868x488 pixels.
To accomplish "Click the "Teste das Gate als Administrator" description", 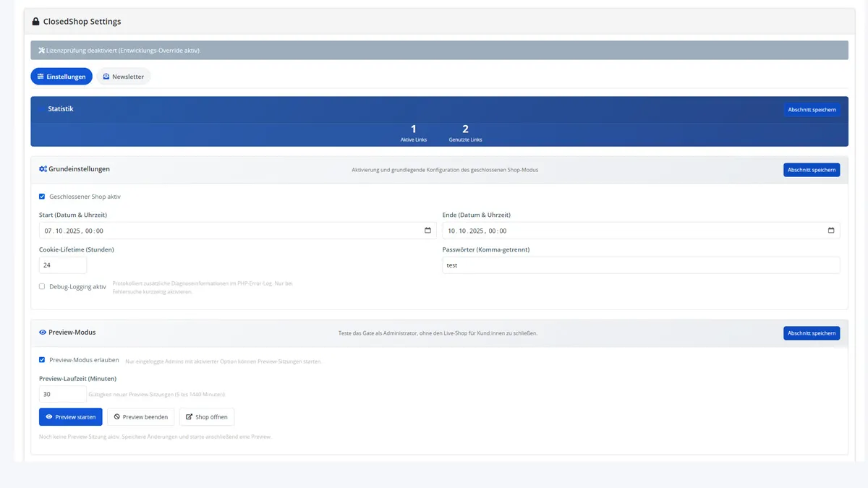I will 438,333.
